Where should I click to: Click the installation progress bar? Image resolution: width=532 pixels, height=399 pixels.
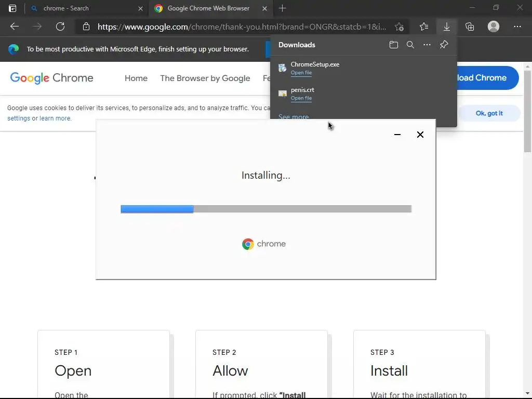click(x=266, y=209)
